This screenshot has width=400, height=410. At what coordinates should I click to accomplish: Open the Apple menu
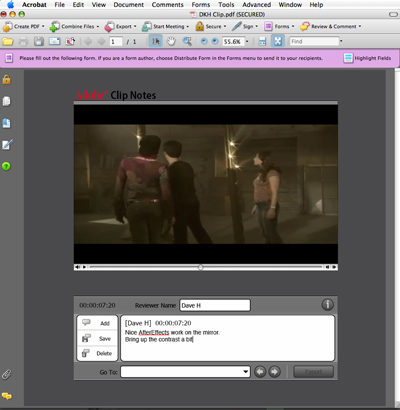(10, 5)
